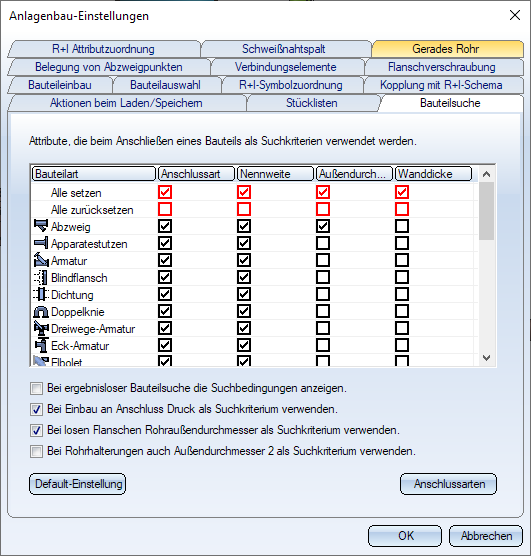
Task: Toggle Anschlussart checkbox for Blindflansch
Action: (x=165, y=277)
